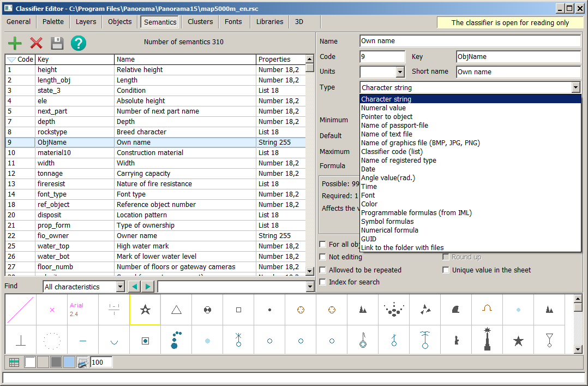Screen dimensions: 588x386
Task: Expand the Units dropdown
Action: (400, 72)
